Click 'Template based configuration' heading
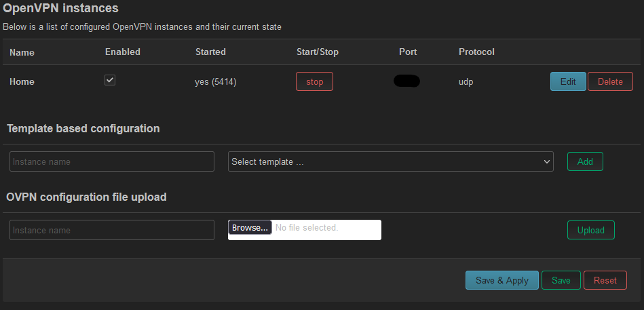This screenshot has height=310, width=644. (83, 128)
